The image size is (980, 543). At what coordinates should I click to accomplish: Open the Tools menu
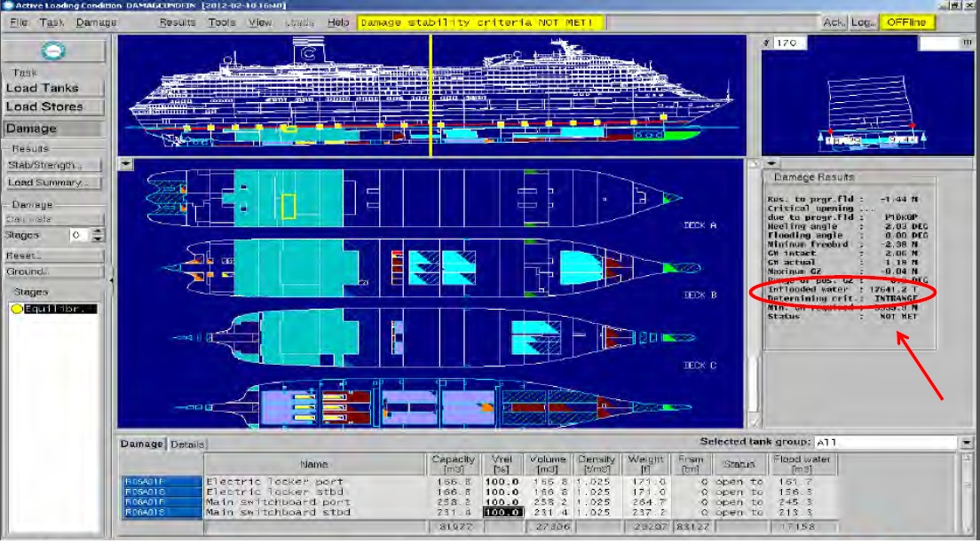click(222, 22)
